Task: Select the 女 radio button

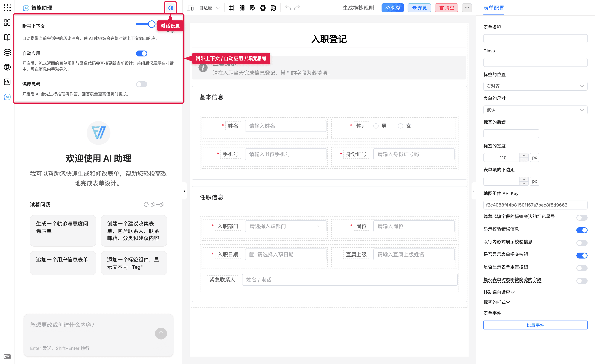Action: [400, 126]
